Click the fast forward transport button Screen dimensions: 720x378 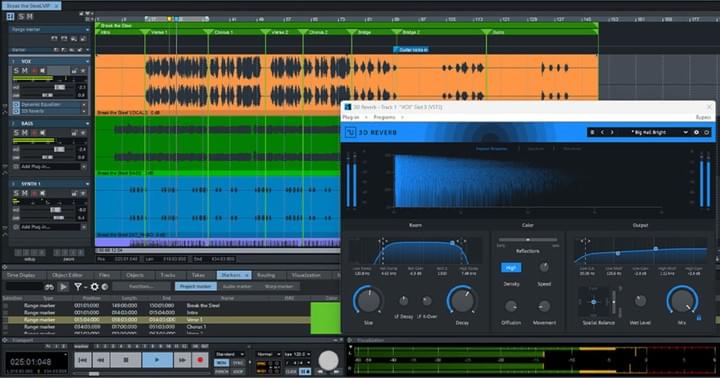[182, 360]
